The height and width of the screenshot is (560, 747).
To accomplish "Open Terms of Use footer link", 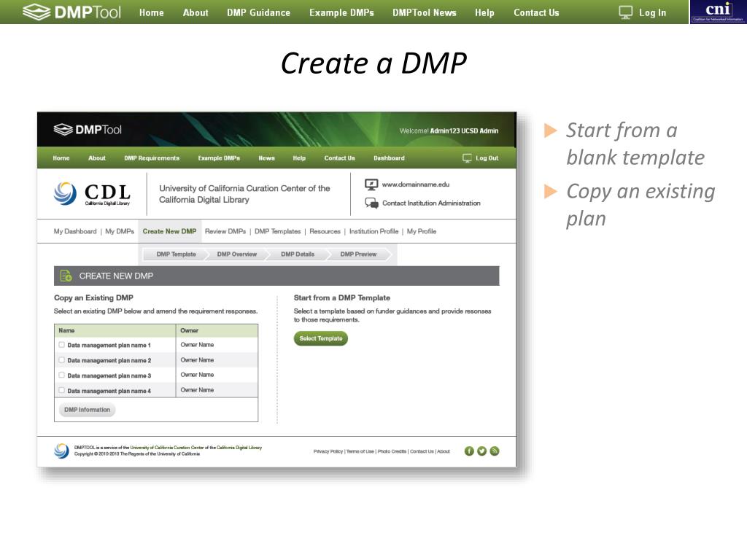I will 360,451.
